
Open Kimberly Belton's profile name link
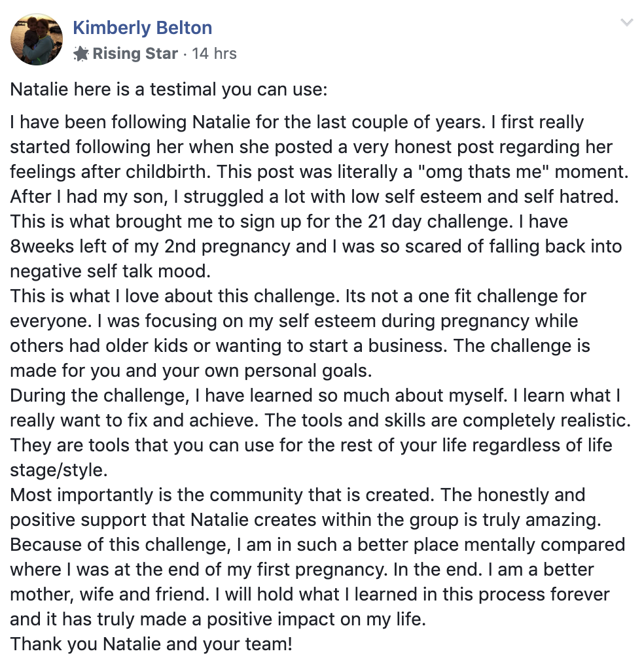click(x=142, y=28)
